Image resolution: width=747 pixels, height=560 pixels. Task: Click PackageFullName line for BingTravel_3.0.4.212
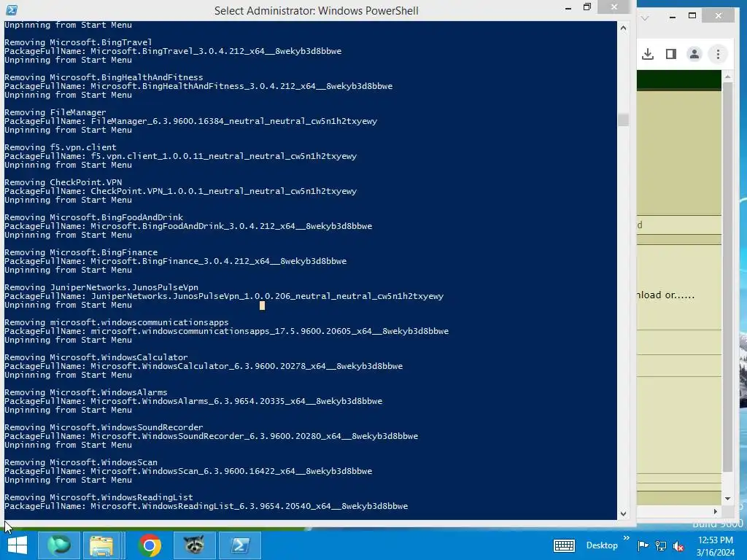(173, 51)
